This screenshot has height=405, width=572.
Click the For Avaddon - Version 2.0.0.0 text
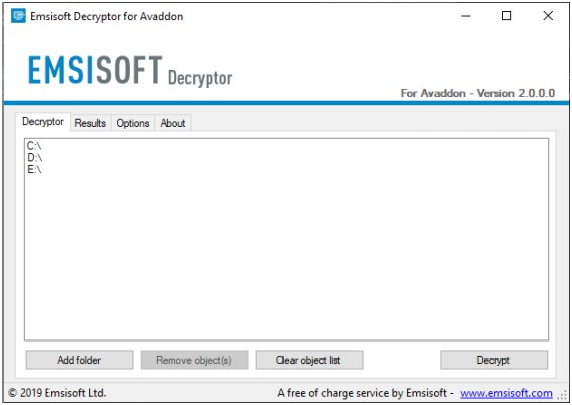pos(478,93)
